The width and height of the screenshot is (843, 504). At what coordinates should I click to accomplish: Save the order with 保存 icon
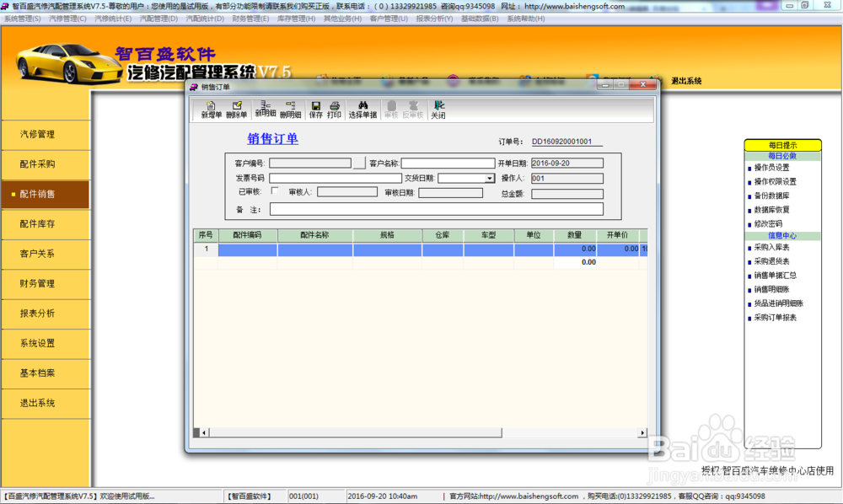315,110
